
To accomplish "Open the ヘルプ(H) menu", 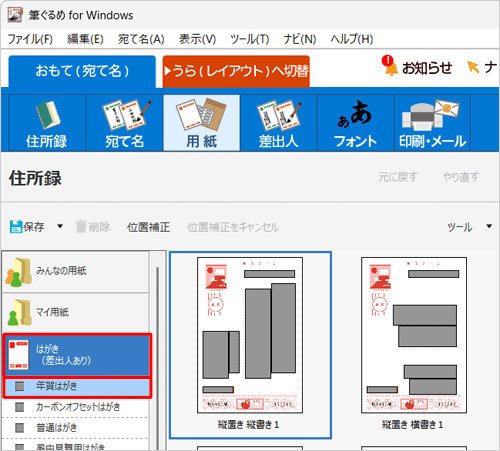I will coord(352,39).
